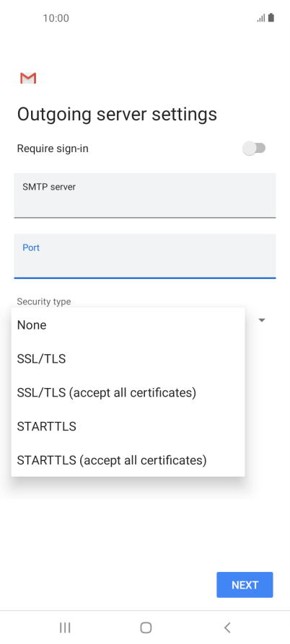Tap the Require sign-in label

click(53, 149)
